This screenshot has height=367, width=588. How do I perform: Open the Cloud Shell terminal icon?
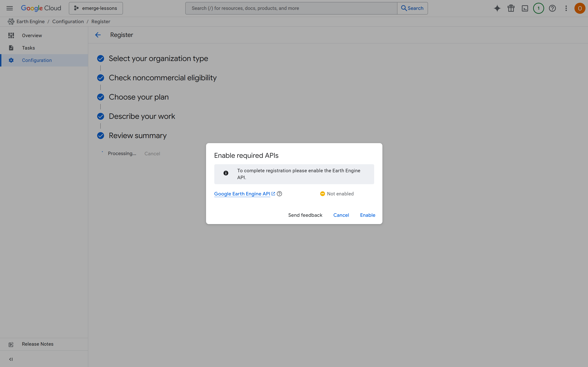[525, 8]
